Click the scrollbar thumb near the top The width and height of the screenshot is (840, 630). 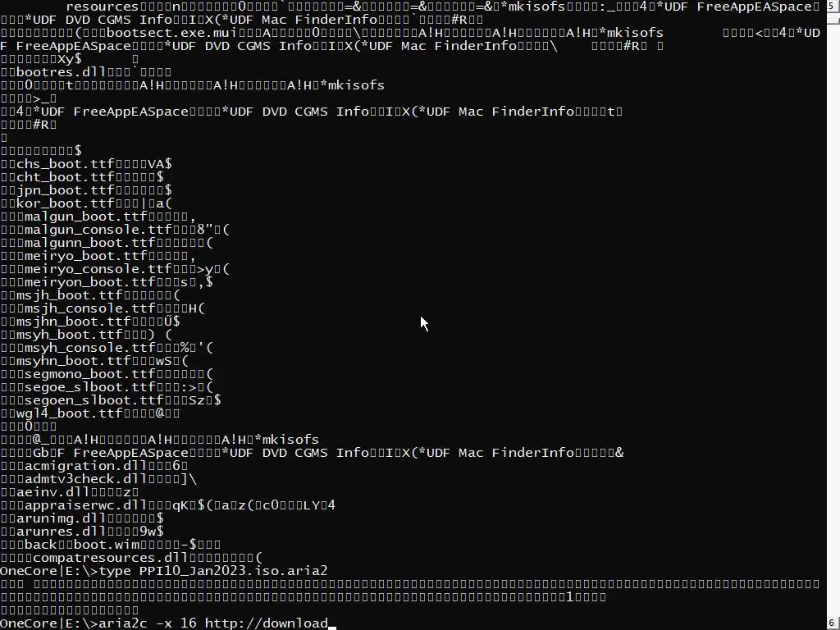click(833, 20)
